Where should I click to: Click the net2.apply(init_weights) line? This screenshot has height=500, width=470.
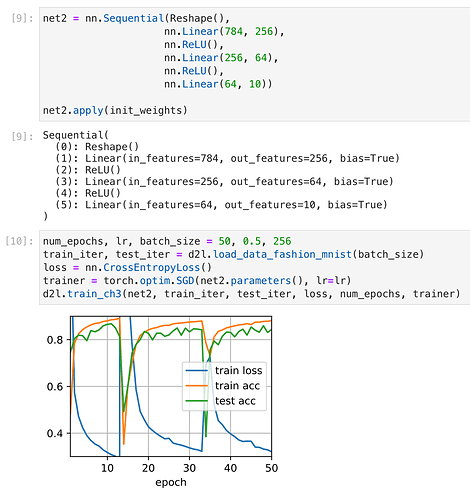pos(115,110)
